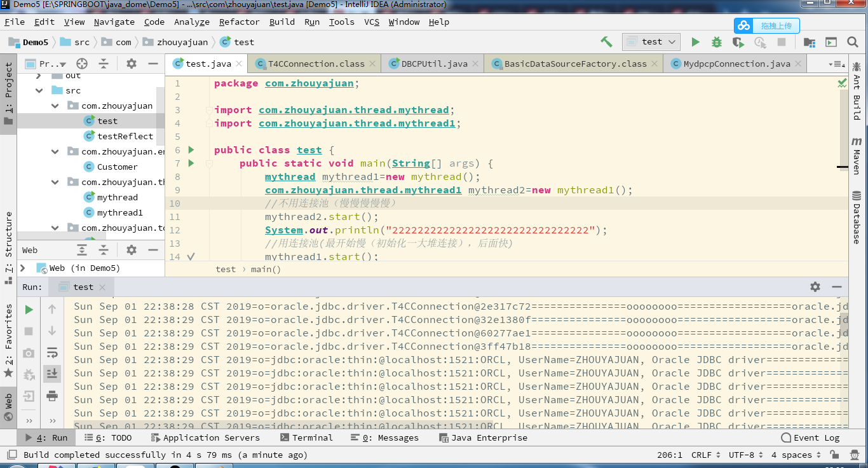The image size is (868, 468).
Task: Print the Run console output
Action: point(52,396)
